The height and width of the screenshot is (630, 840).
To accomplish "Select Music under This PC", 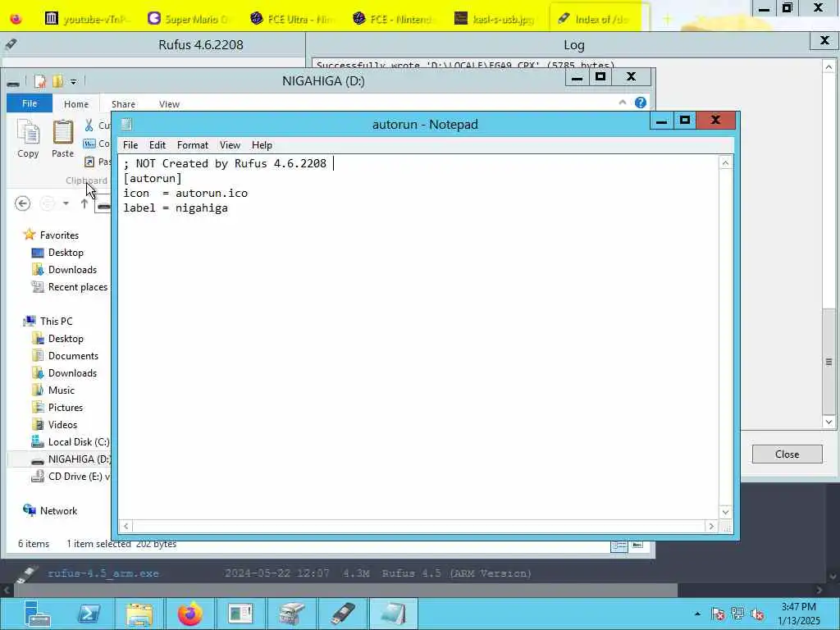I will pyautogui.click(x=61, y=390).
